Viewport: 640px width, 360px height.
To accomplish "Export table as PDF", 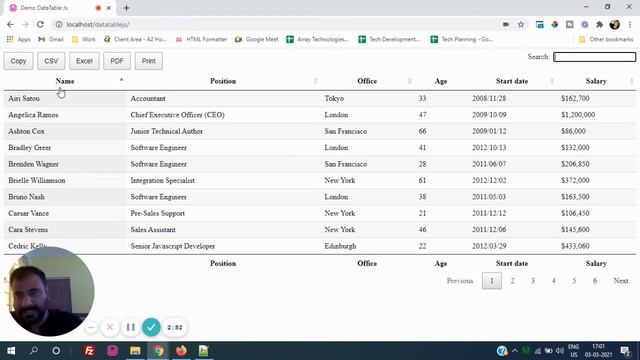I will (x=117, y=61).
